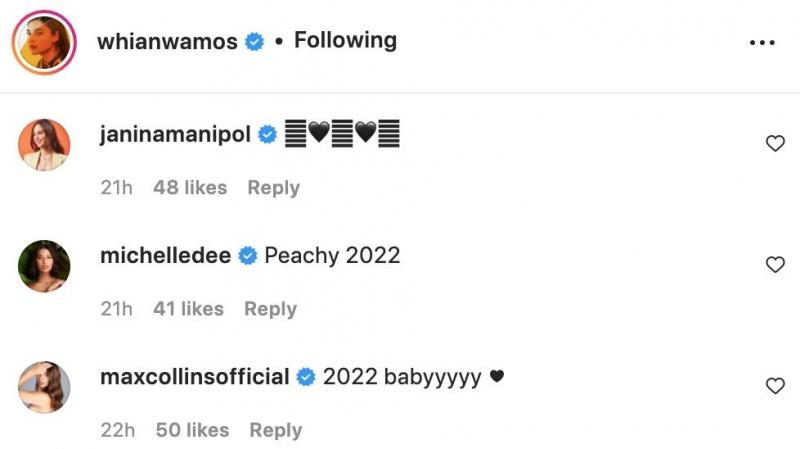Reply to michelledee's comment

pos(270,309)
